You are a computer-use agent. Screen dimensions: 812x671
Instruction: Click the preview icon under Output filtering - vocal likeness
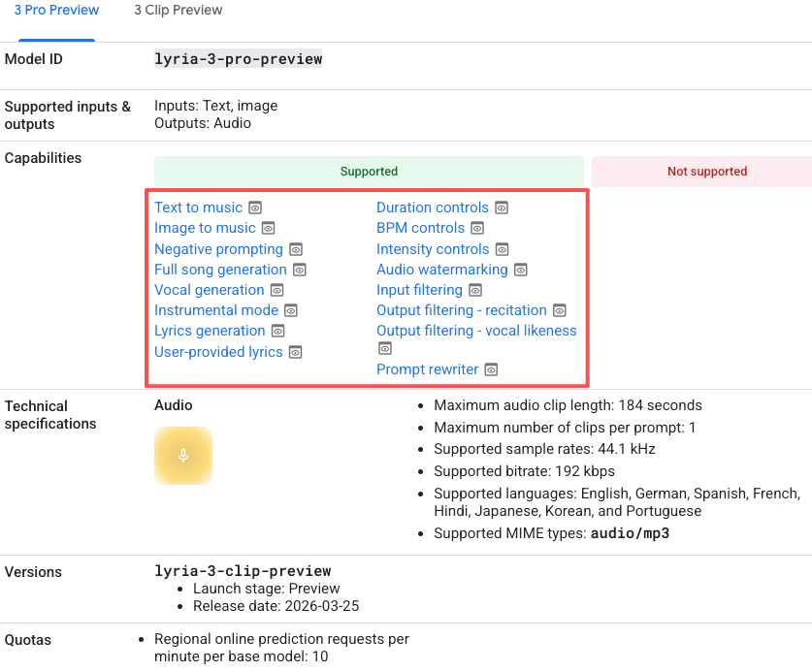coord(385,348)
